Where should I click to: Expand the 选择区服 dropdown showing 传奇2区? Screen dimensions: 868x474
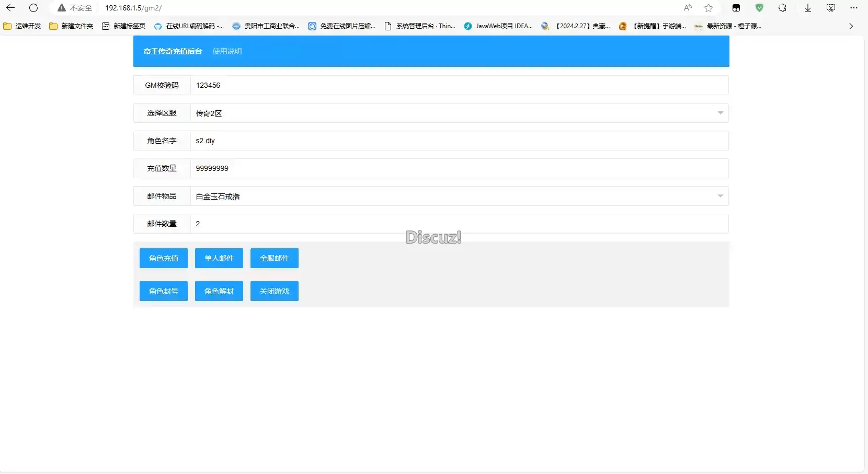459,113
